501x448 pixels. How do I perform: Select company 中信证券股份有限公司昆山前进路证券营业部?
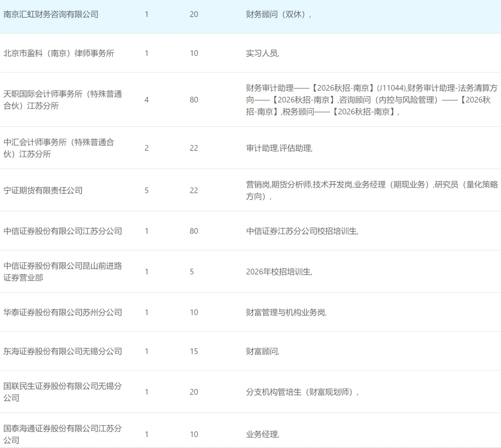point(63,272)
